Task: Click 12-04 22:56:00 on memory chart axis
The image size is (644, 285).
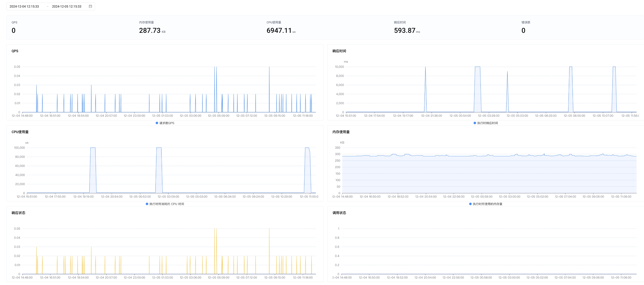Action: [453, 197]
